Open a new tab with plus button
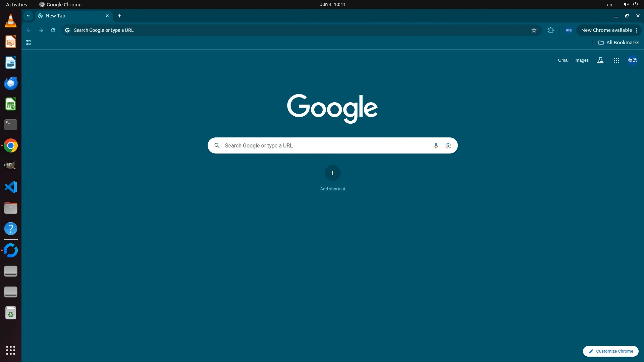 [x=119, y=16]
